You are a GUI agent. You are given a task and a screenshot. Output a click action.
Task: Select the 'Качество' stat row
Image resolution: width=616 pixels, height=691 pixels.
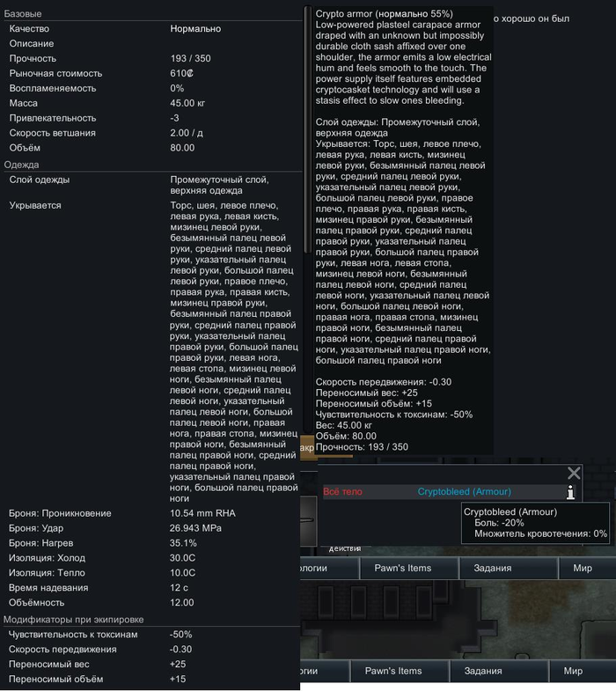152,29
